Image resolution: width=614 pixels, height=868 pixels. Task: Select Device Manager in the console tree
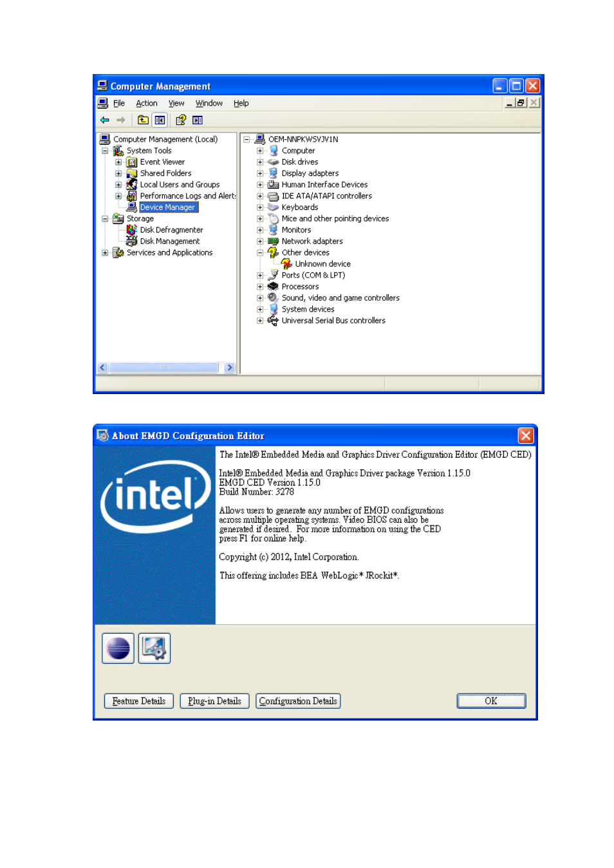[167, 207]
